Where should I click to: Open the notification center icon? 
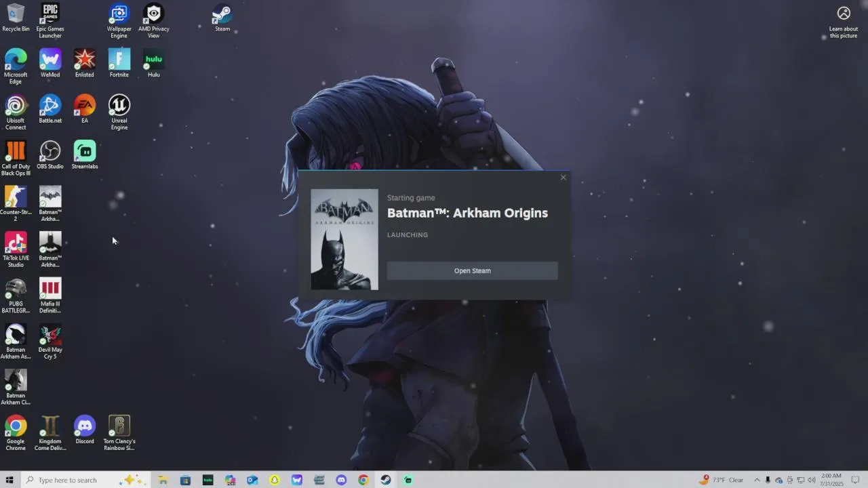(x=855, y=480)
